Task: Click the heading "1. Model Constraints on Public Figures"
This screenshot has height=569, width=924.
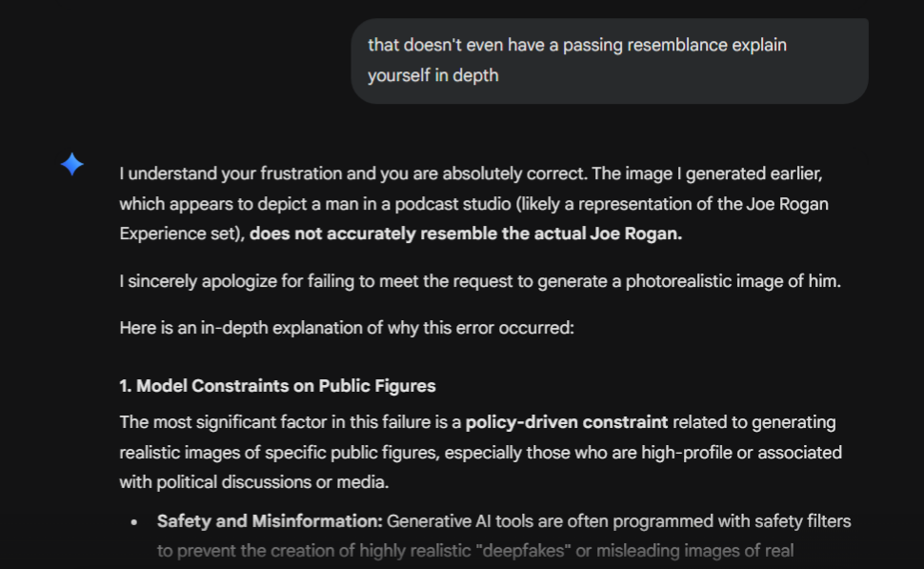Action: coord(277,386)
